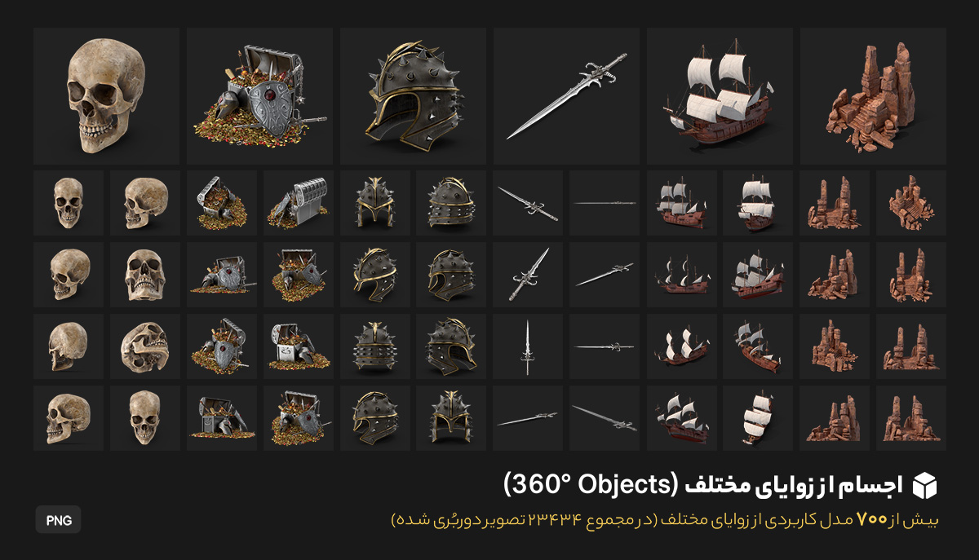Pick the side-on ship with edge-on sails
The height and width of the screenshot is (560, 979).
[681, 275]
